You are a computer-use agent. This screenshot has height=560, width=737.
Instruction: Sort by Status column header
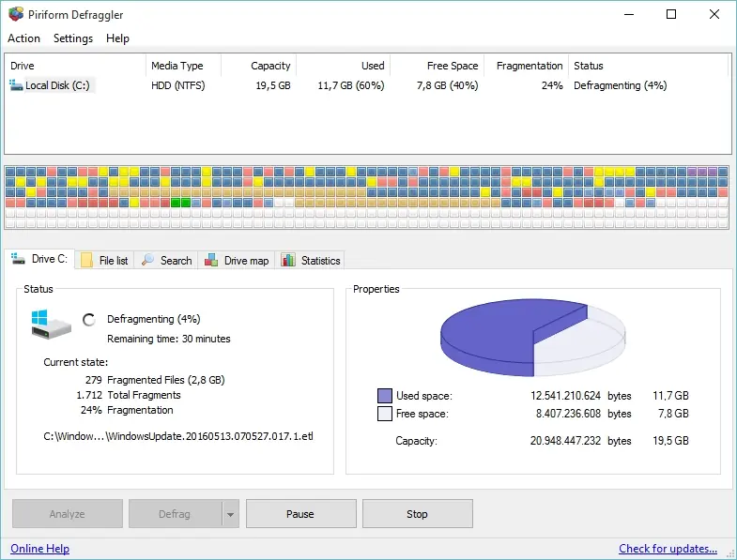point(649,66)
